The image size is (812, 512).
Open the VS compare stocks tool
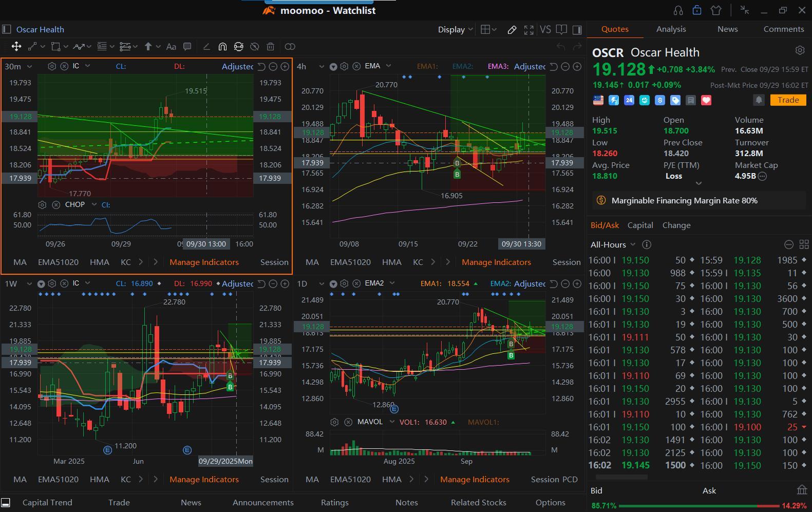(545, 30)
